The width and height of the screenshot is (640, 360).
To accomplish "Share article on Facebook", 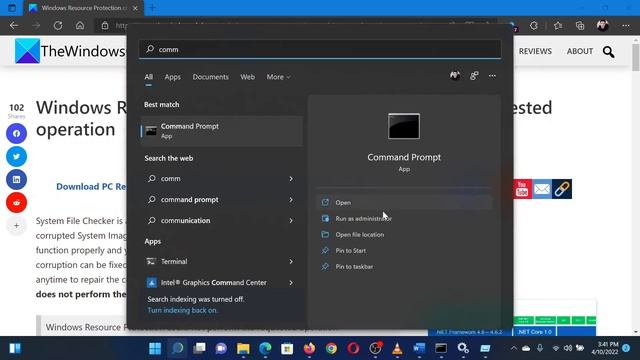I will [16, 133].
